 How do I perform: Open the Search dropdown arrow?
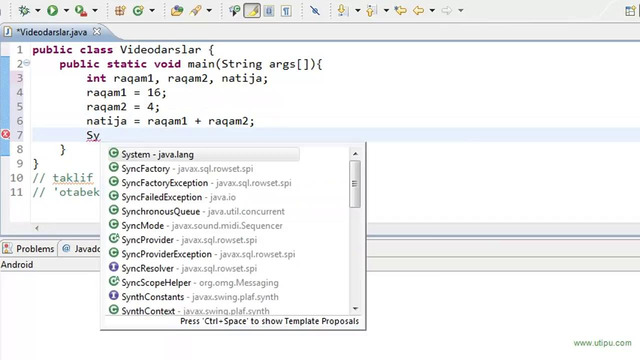(209, 10)
